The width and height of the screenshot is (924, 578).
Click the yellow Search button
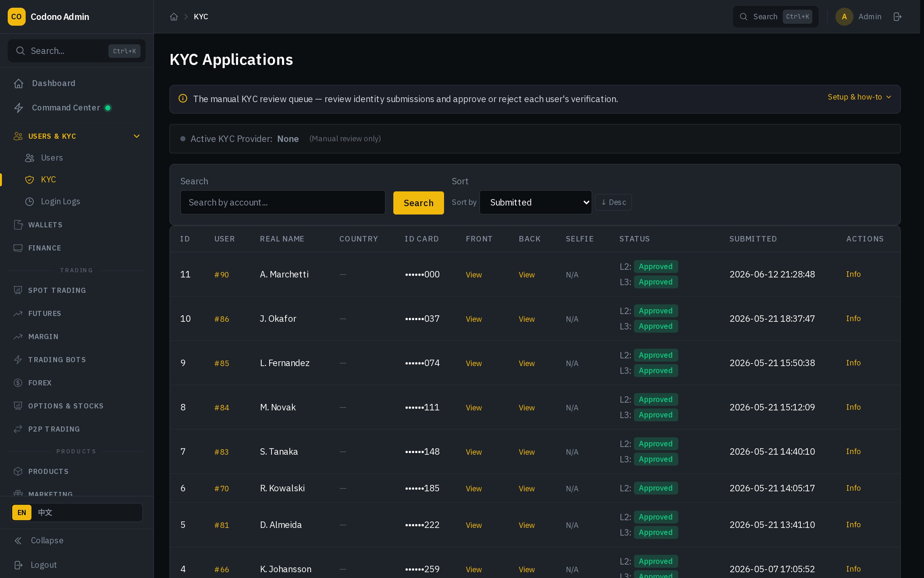(418, 203)
